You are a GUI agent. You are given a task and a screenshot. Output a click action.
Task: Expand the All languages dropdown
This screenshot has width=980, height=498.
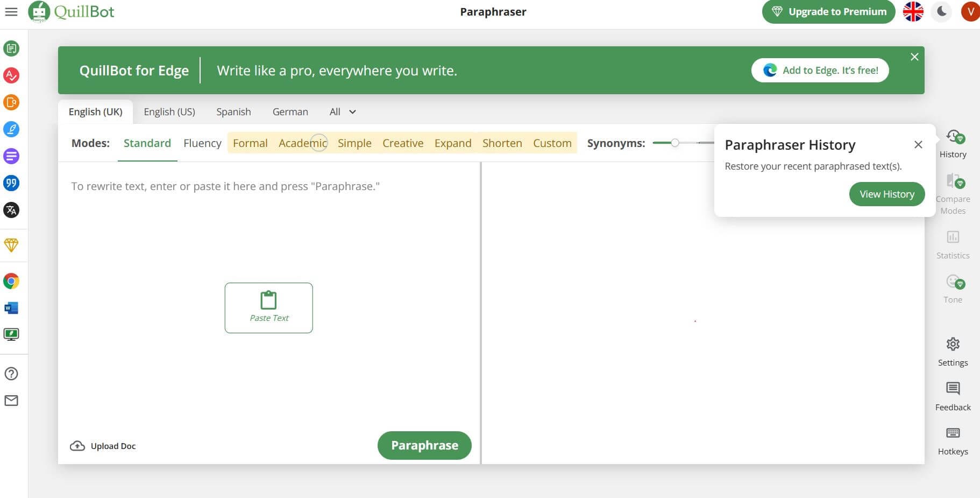(343, 111)
